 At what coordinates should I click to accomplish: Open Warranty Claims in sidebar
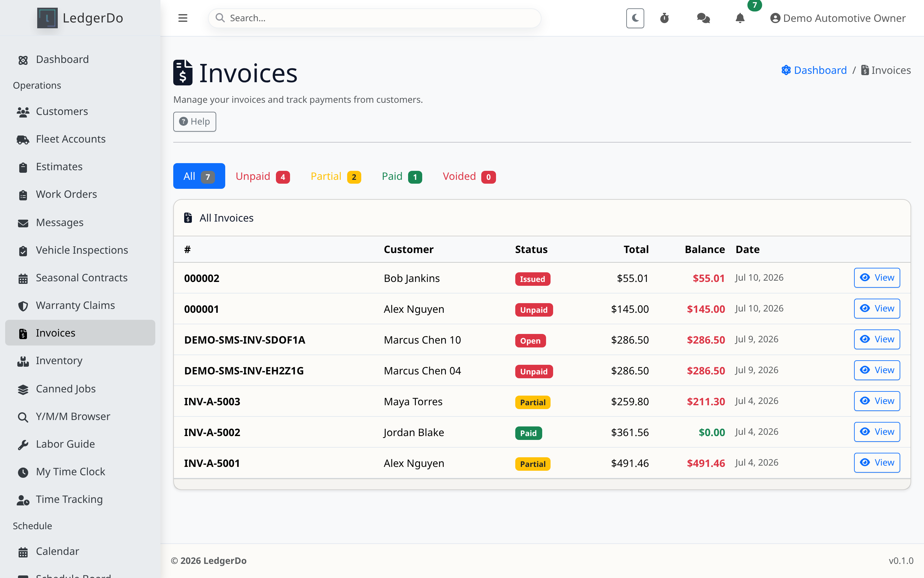pos(80,305)
